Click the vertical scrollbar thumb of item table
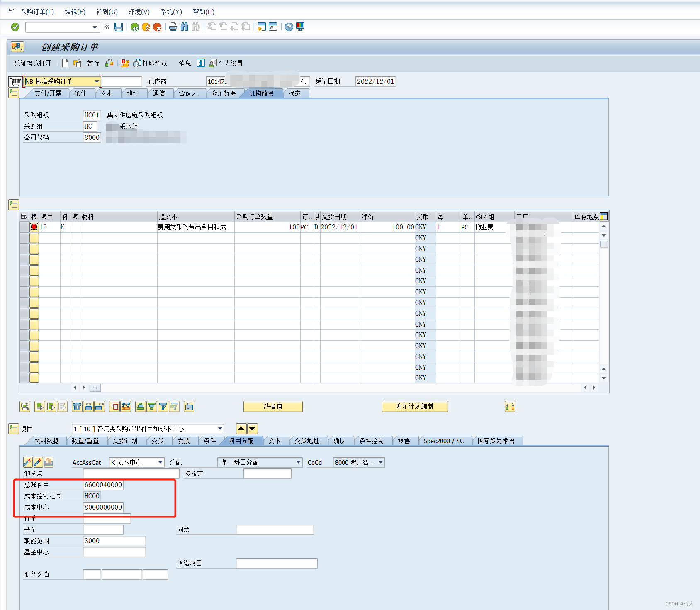 604,244
